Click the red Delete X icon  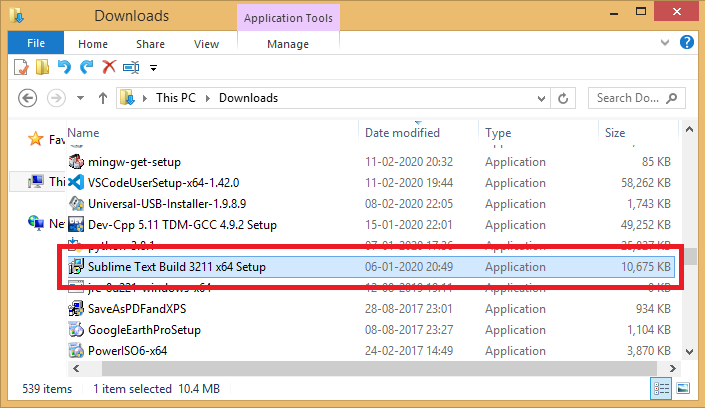[x=109, y=67]
